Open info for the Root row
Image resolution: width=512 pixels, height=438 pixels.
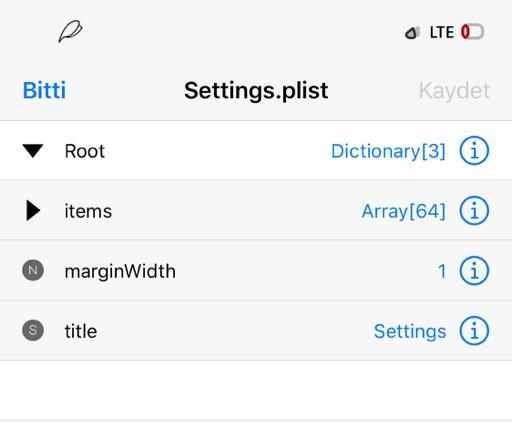coord(474,151)
